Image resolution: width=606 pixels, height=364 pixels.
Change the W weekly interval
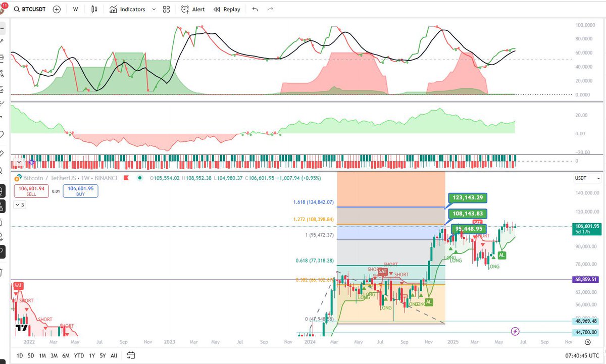pyautogui.click(x=76, y=9)
